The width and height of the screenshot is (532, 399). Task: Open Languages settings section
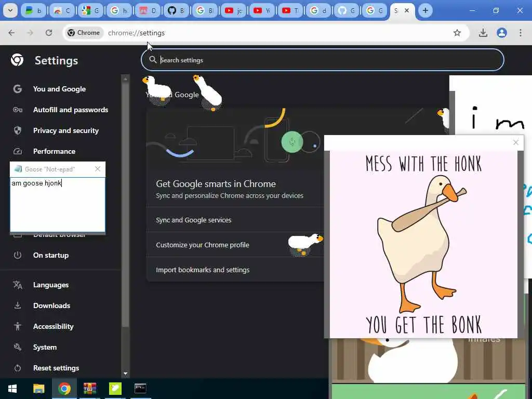51,285
